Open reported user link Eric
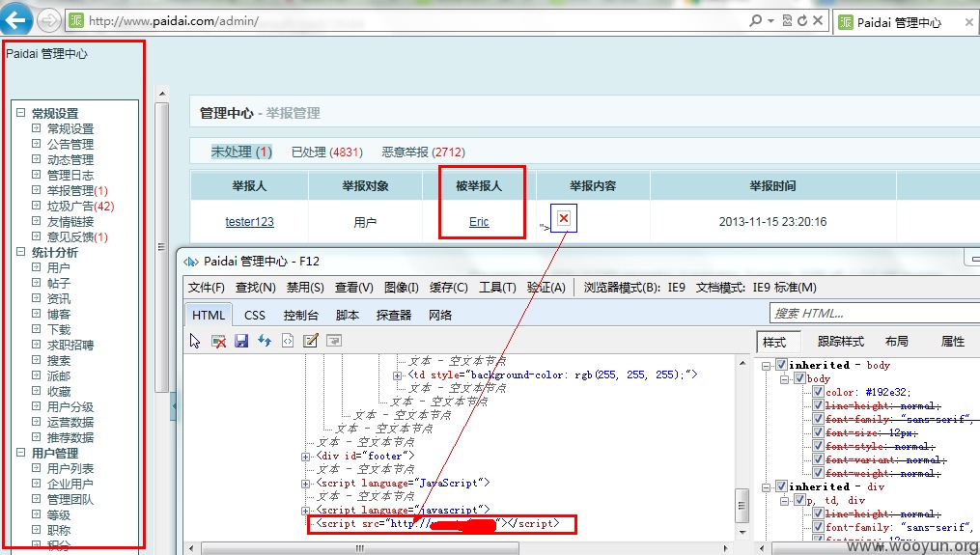The height and width of the screenshot is (555, 980). (479, 222)
